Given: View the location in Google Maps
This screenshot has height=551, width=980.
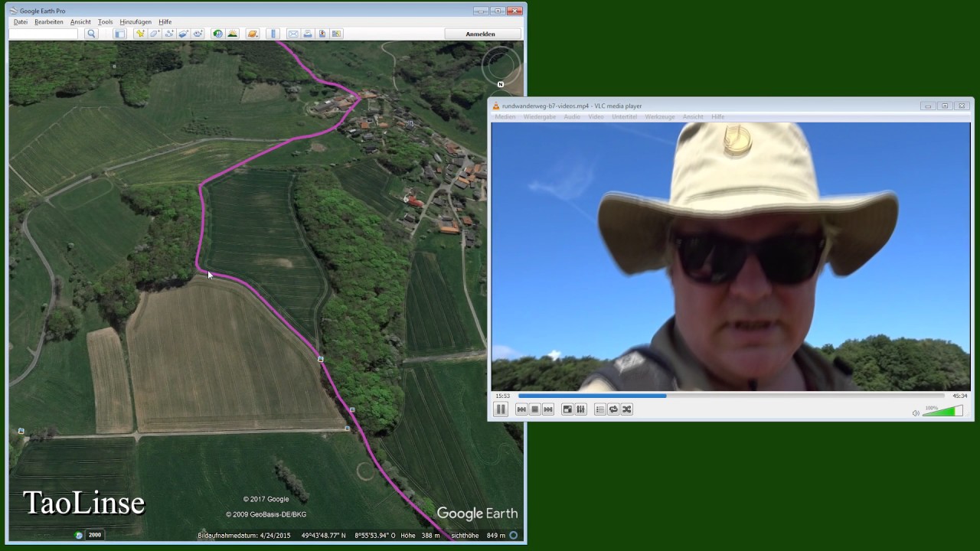Looking at the screenshot, I should (x=336, y=34).
